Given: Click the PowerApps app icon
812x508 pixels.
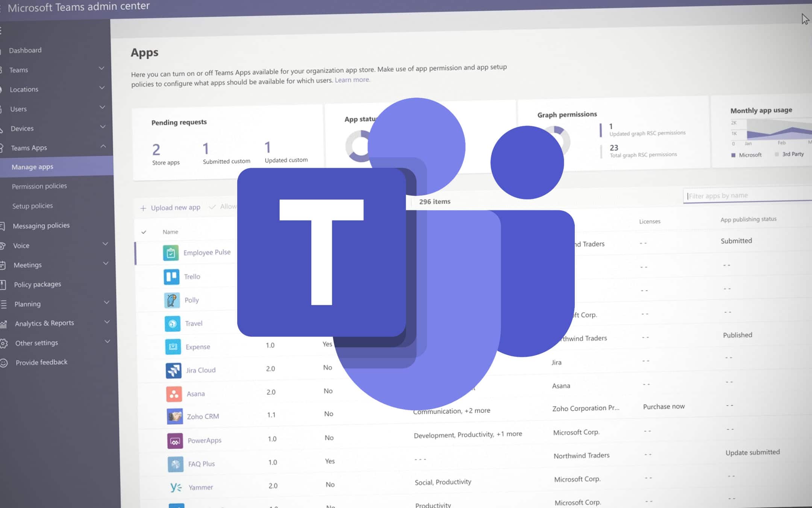Looking at the screenshot, I should (173, 440).
